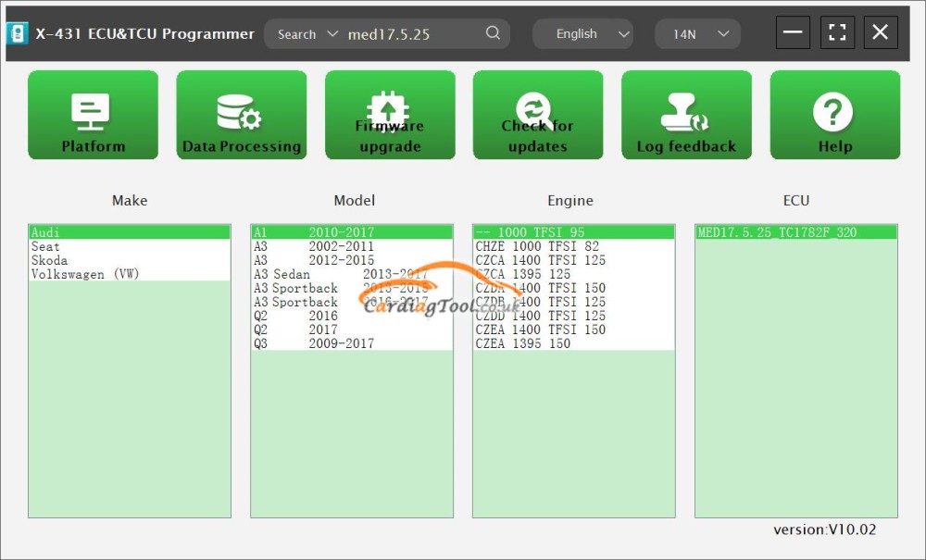The image size is (926, 560).
Task: Select engine -- 1000 TFSI 95
Action: tap(574, 232)
